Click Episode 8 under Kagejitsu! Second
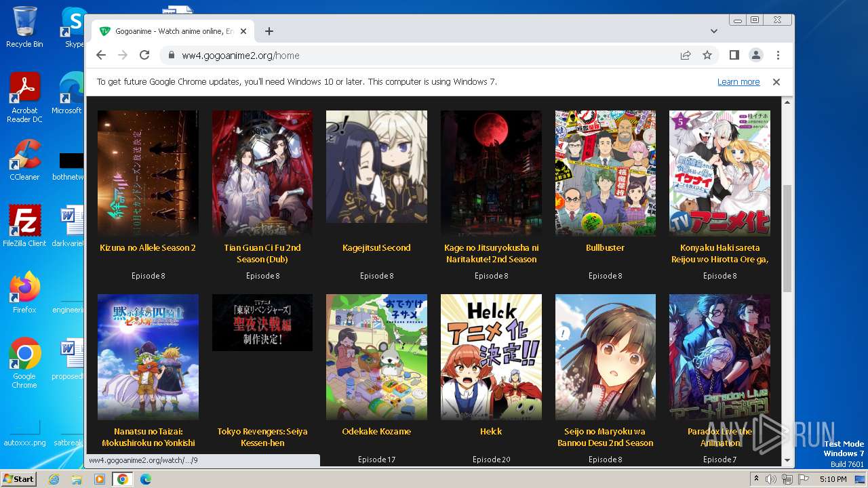 pyautogui.click(x=376, y=276)
